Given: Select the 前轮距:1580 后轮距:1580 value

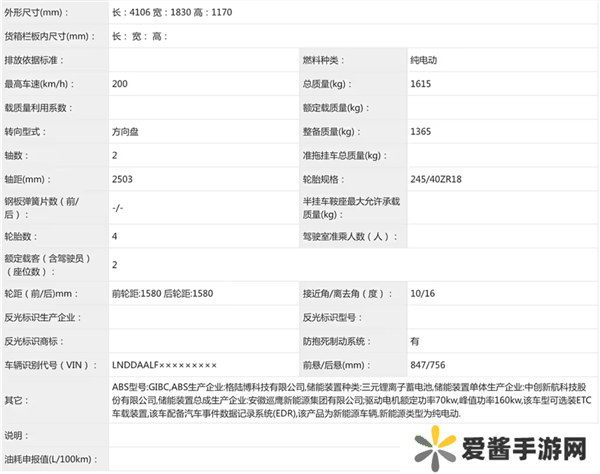Looking at the screenshot, I should click(163, 294).
